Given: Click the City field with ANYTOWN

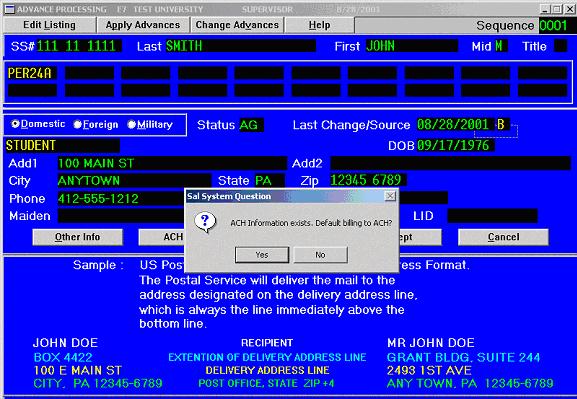Looking at the screenshot, I should pos(134,180).
